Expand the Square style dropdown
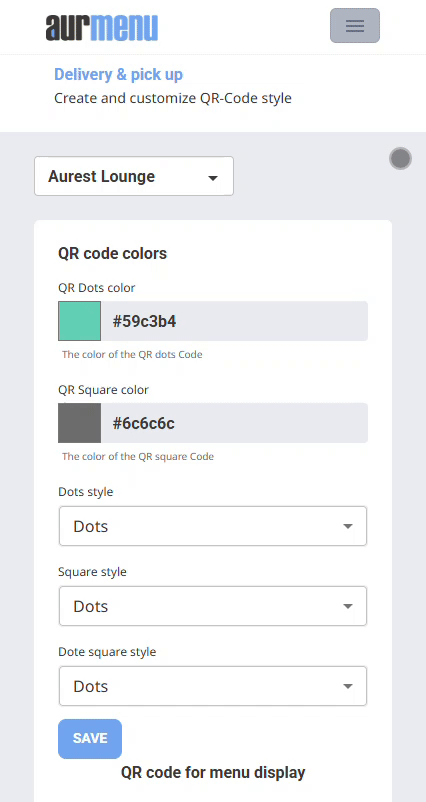 click(213, 606)
